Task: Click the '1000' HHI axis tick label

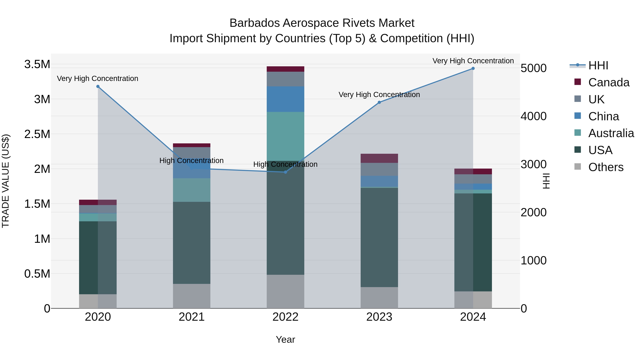Action: pyautogui.click(x=533, y=261)
